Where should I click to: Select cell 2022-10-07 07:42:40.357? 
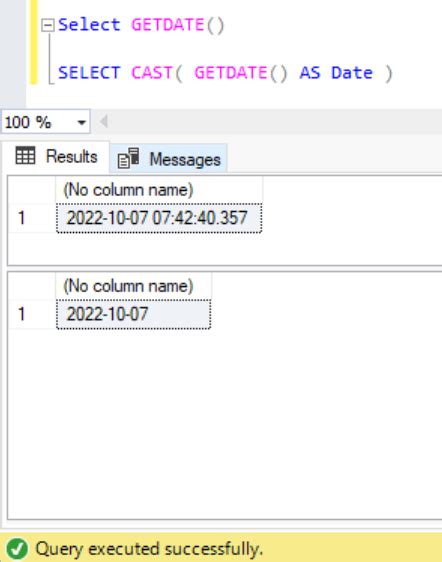[x=159, y=218]
